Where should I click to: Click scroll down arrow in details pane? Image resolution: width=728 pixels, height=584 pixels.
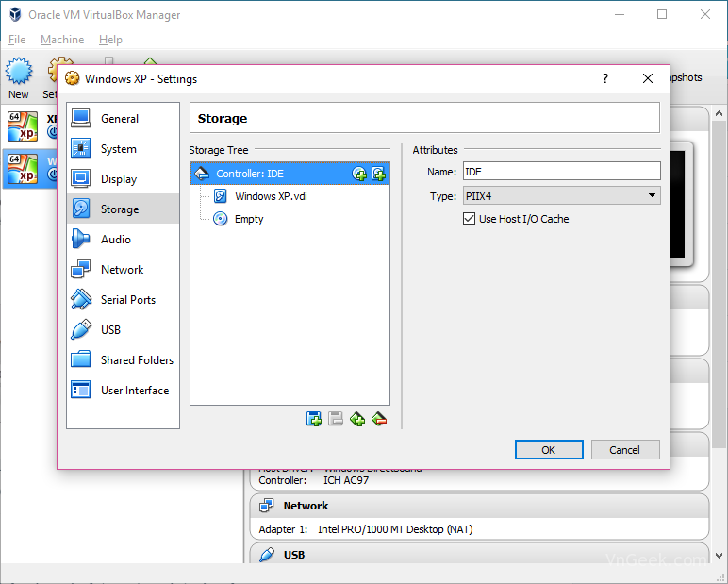click(x=719, y=555)
